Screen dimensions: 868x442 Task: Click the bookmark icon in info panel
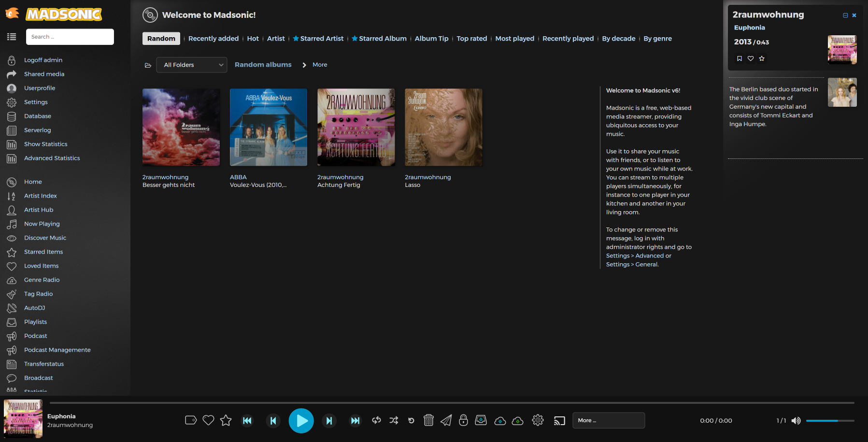coord(739,58)
